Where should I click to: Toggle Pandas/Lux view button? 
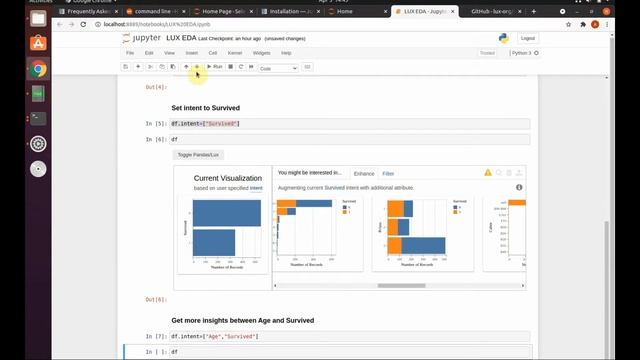pyautogui.click(x=198, y=155)
